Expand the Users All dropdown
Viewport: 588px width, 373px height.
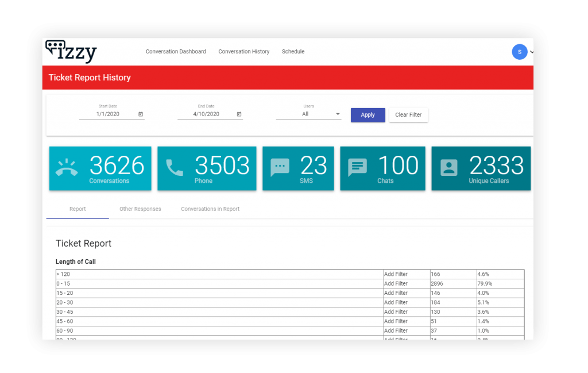tap(308, 114)
